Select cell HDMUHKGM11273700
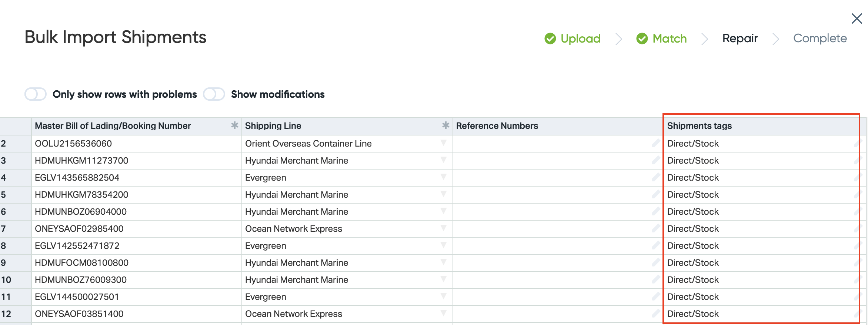Image resolution: width=868 pixels, height=325 pixels. 81,161
